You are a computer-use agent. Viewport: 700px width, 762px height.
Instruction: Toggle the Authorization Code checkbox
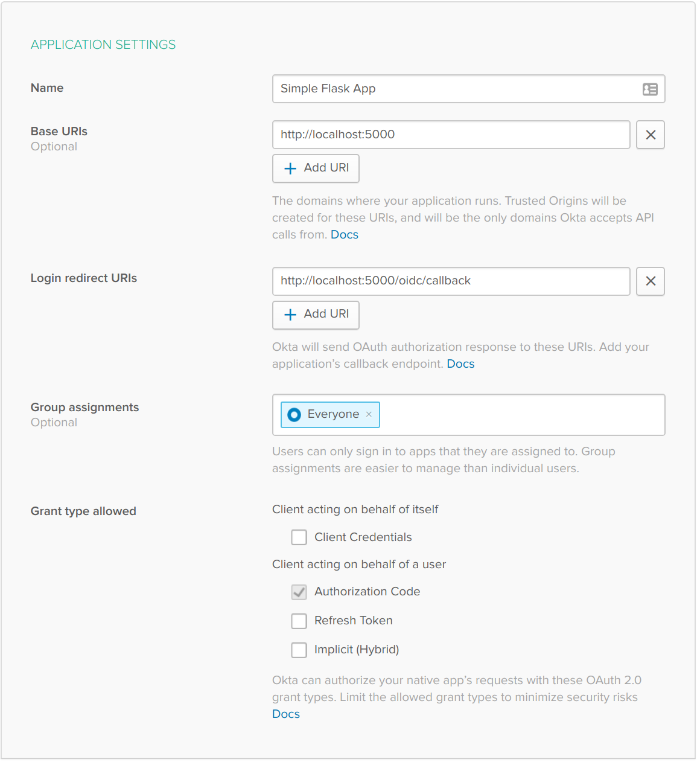[x=299, y=592]
